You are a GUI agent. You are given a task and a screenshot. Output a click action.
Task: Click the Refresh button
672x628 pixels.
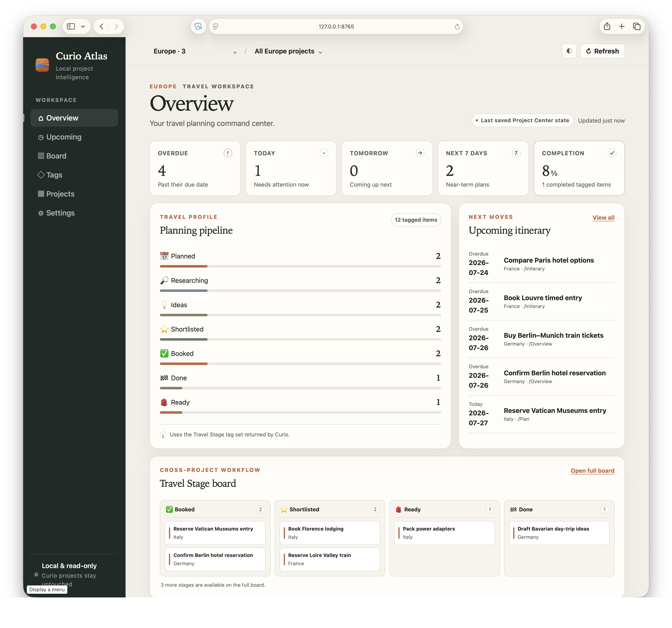click(x=602, y=51)
